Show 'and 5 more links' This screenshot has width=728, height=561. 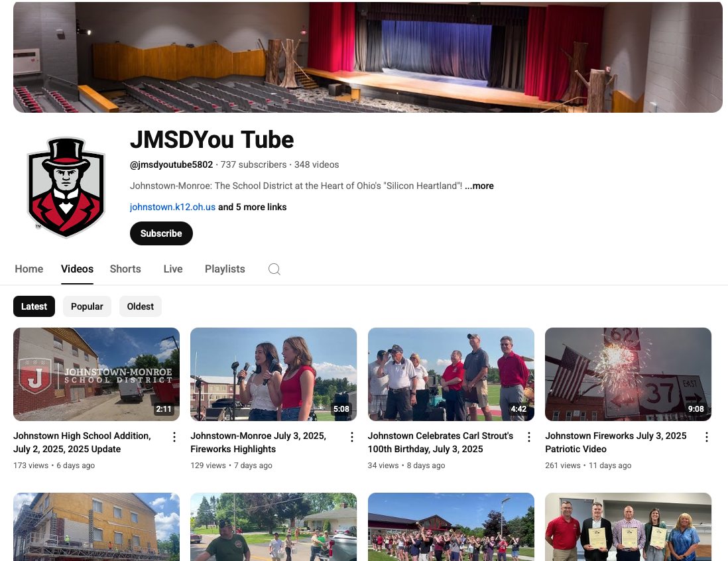[252, 207]
